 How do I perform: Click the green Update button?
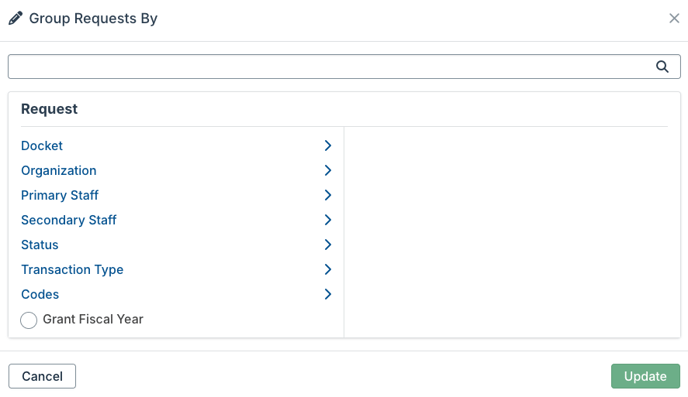click(645, 376)
